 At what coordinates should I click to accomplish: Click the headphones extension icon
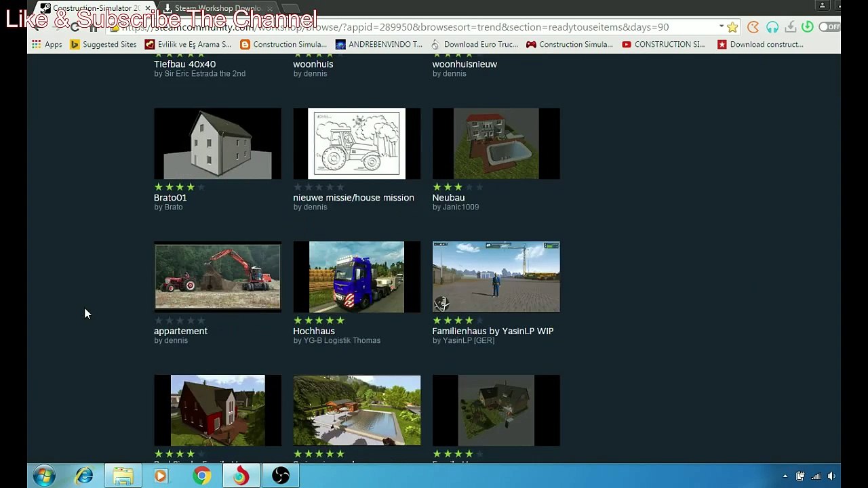(772, 27)
